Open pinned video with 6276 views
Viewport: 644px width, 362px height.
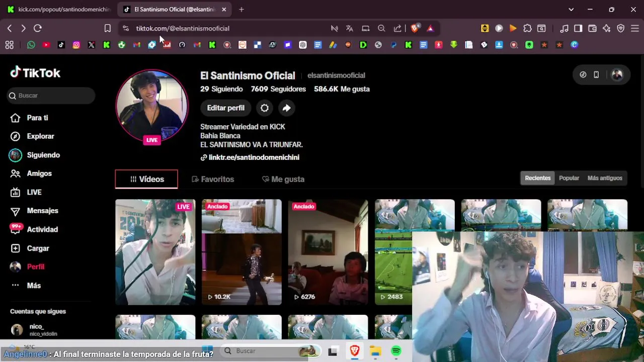coord(328,252)
